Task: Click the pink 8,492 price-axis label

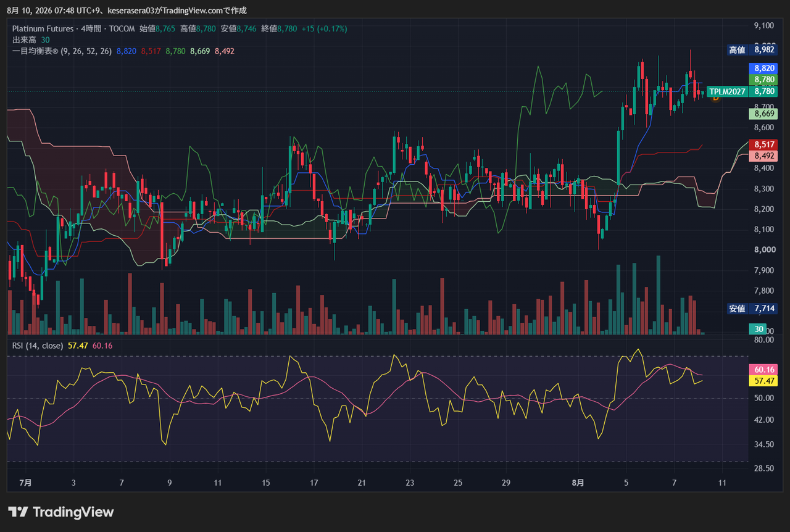Action: (x=764, y=156)
